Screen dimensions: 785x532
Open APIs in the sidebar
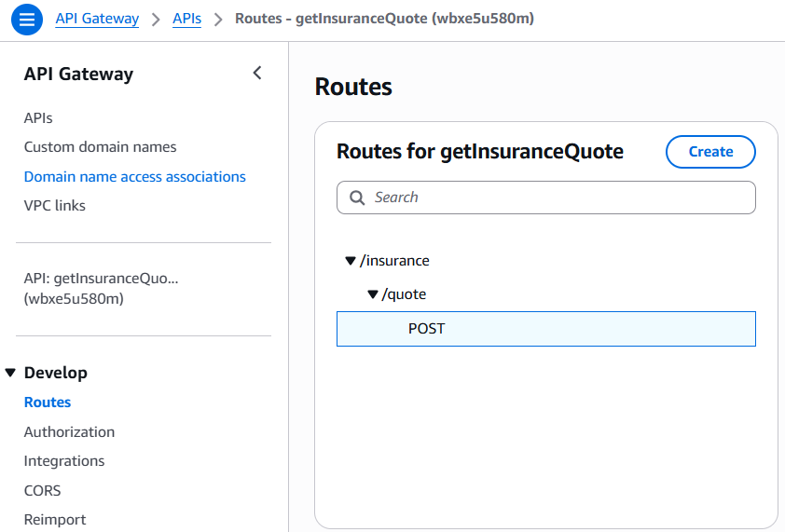click(38, 118)
